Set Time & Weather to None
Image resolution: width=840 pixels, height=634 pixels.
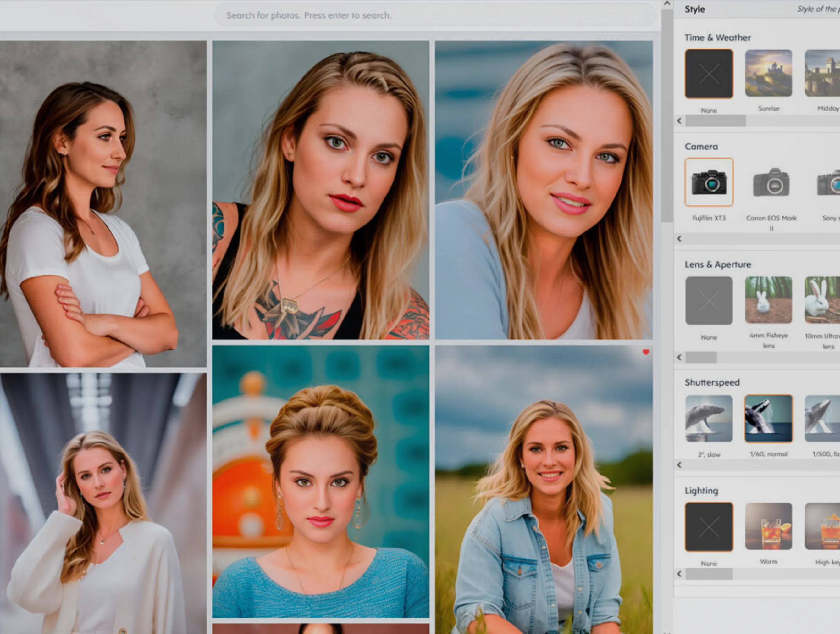(x=709, y=73)
